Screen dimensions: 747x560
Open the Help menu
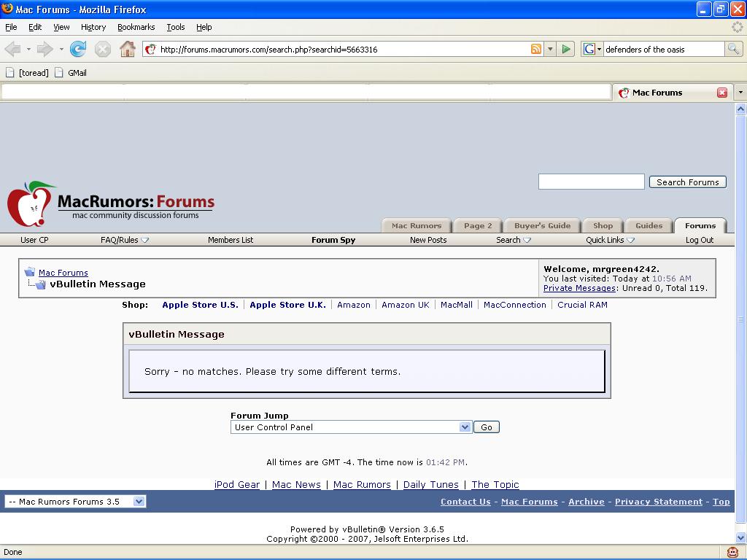tap(204, 27)
